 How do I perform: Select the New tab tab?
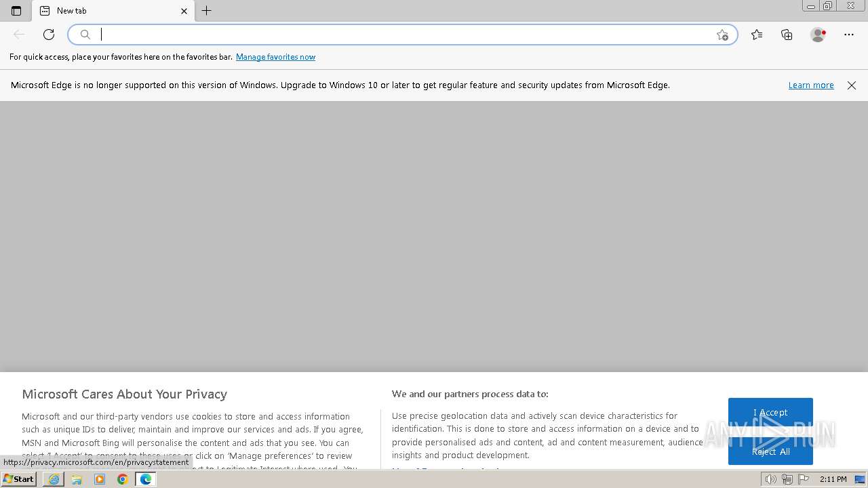[x=113, y=11]
